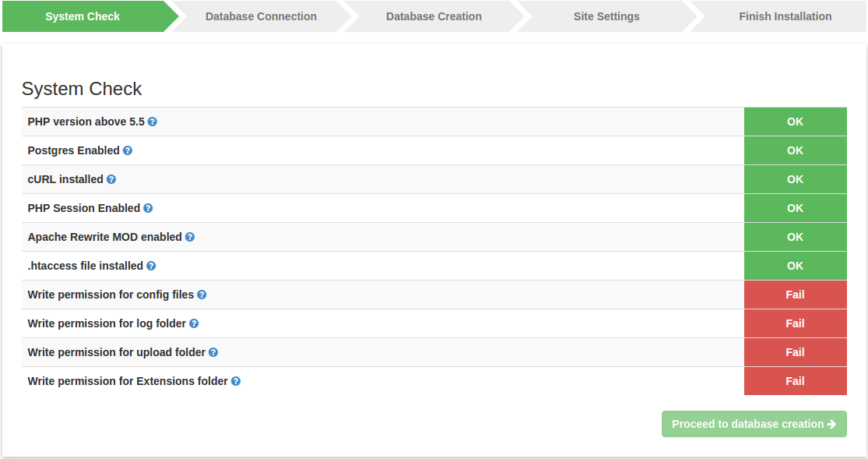The width and height of the screenshot is (868, 459).
Task: Click help icon for Apache Rewrite MOD
Action: [x=190, y=237]
